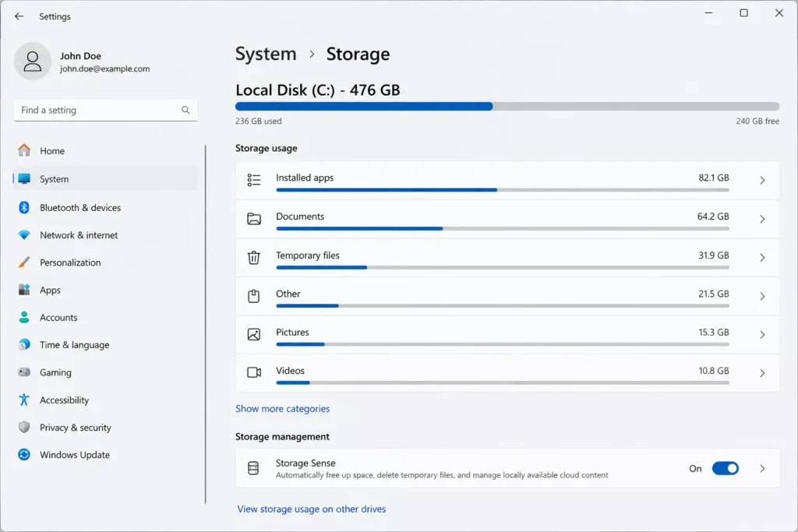Navigate to Windows Update

[105, 455]
